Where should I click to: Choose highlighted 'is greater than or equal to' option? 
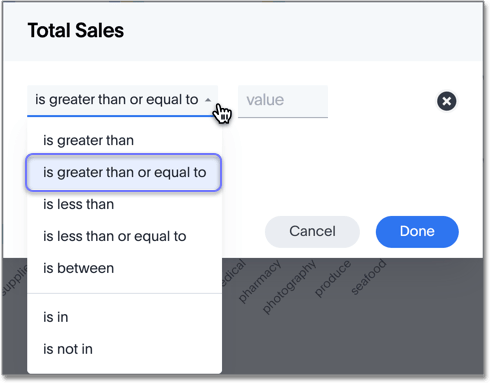124,172
